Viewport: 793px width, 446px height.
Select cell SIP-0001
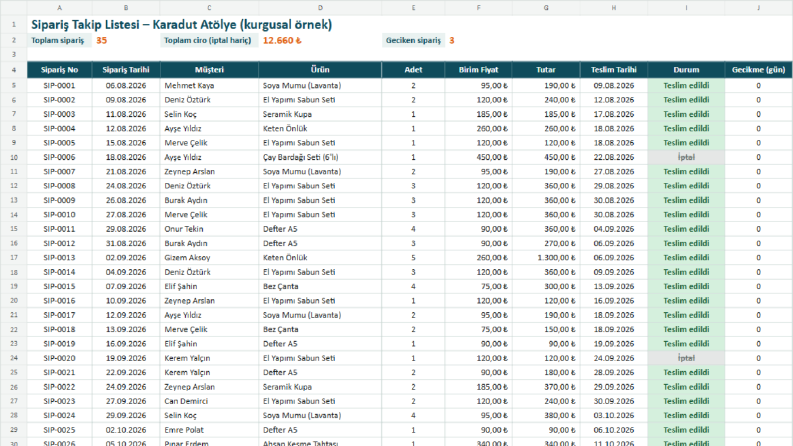[59, 85]
